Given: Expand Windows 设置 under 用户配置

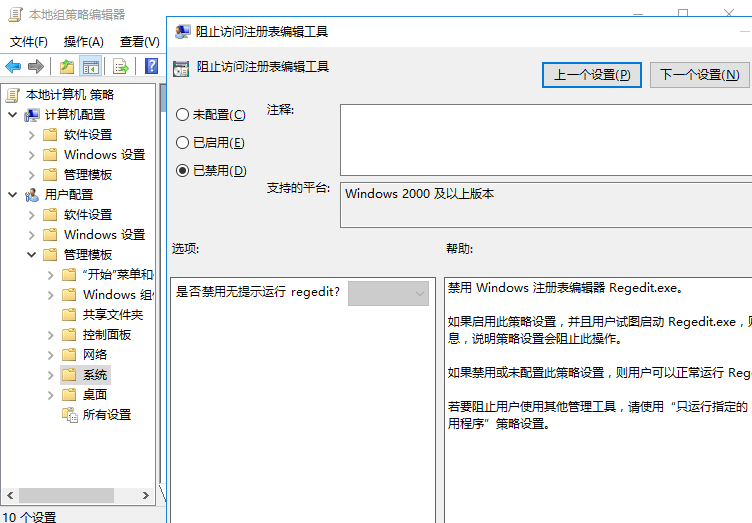Looking at the screenshot, I should 32,235.
